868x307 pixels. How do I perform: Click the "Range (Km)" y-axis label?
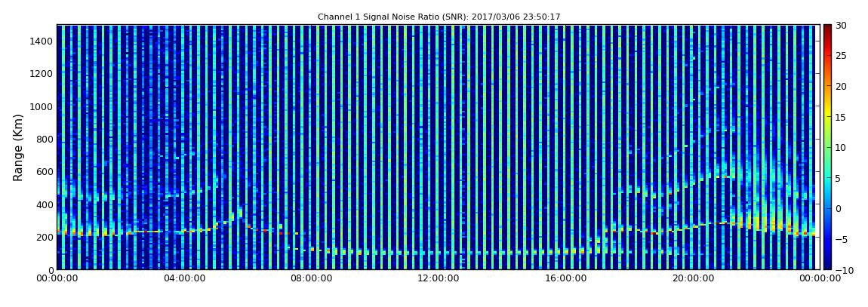point(17,147)
